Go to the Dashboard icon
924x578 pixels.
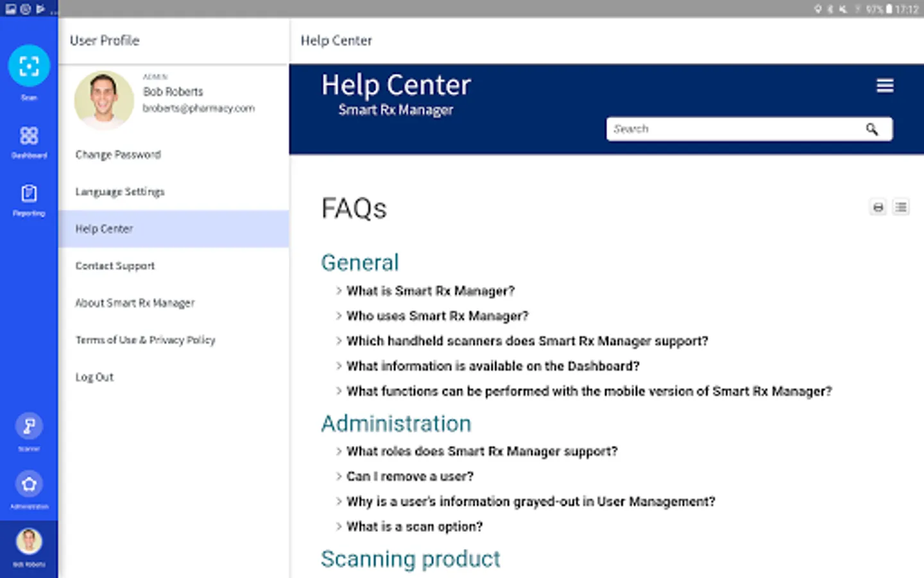tap(29, 136)
